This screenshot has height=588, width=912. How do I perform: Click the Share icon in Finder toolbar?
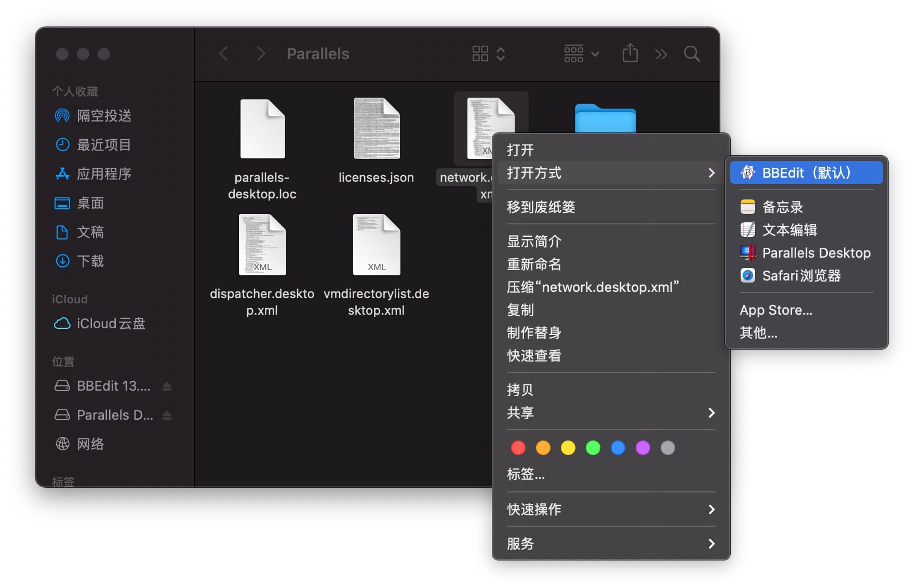[629, 54]
